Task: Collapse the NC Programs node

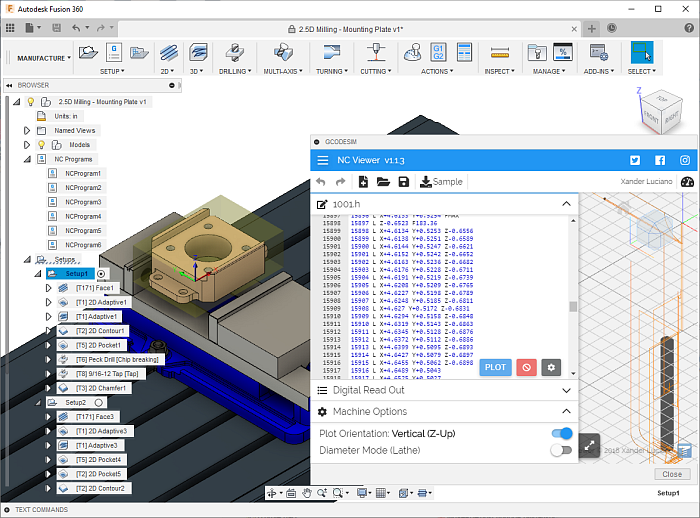Action: [28, 159]
